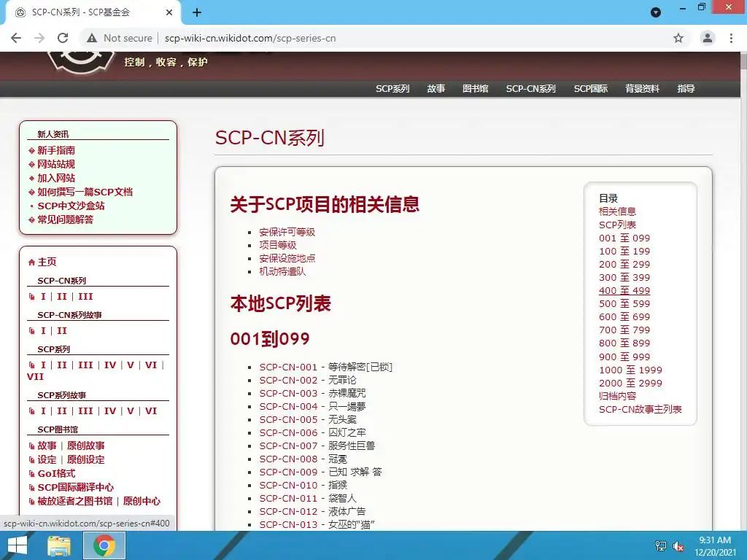Open SCP-CN-001 entry link

(288, 367)
